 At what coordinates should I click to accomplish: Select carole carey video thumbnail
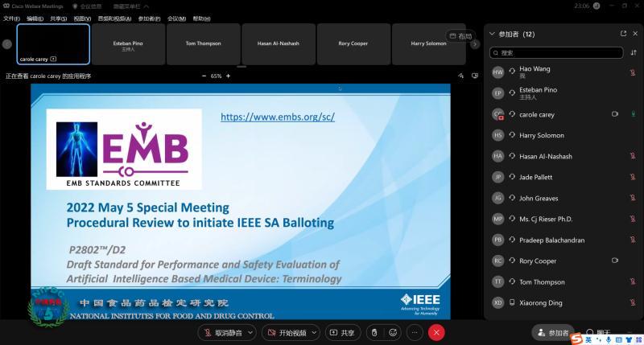point(53,44)
